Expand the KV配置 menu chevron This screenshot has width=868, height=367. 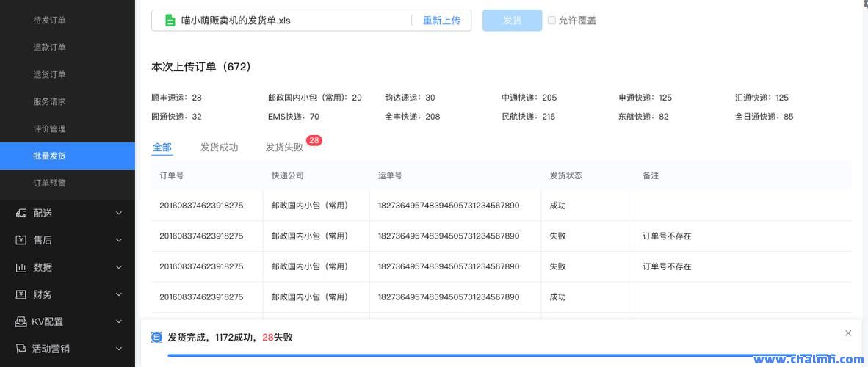click(x=118, y=321)
